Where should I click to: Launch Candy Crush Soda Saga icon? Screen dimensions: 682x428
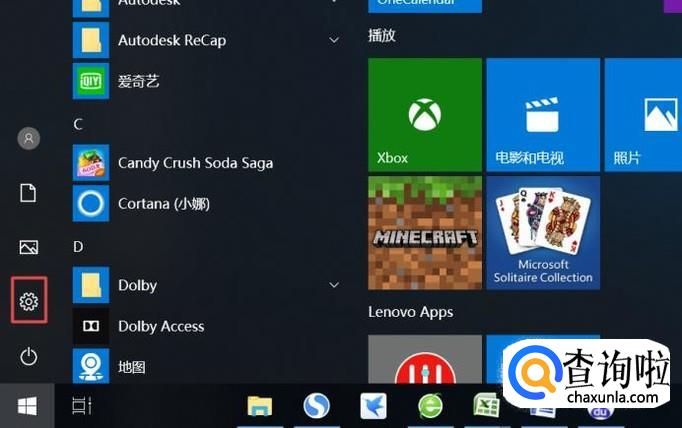[x=91, y=163]
